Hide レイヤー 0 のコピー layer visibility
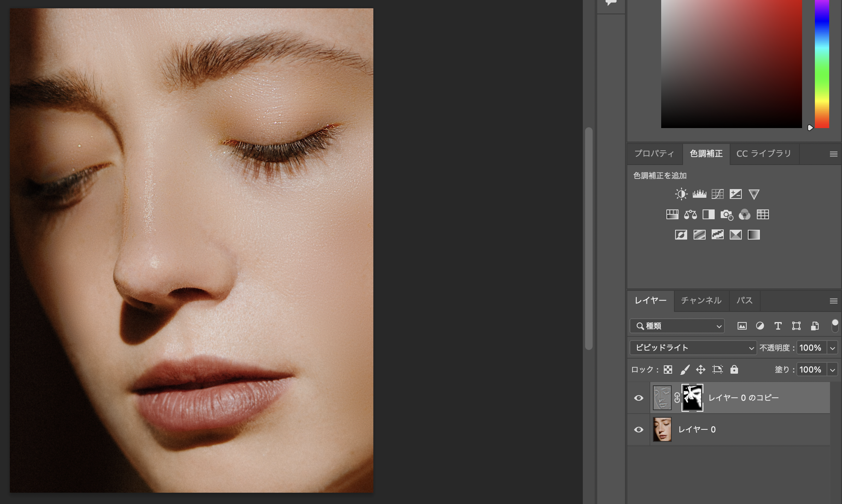The width and height of the screenshot is (842, 504). 639,398
